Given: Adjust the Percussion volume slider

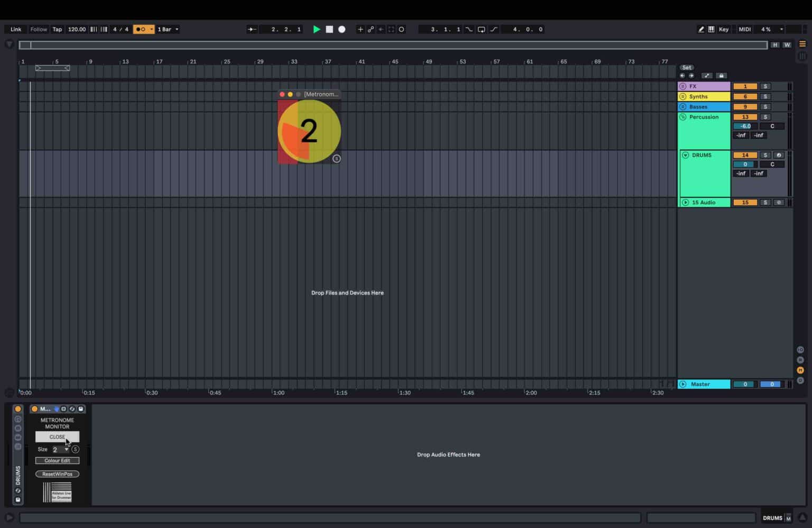Looking at the screenshot, I should tap(744, 126).
